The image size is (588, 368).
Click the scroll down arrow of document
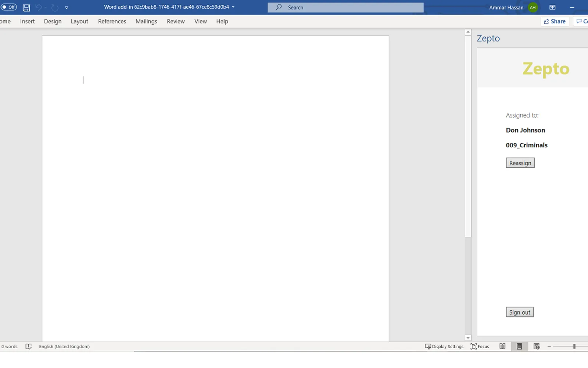468,338
